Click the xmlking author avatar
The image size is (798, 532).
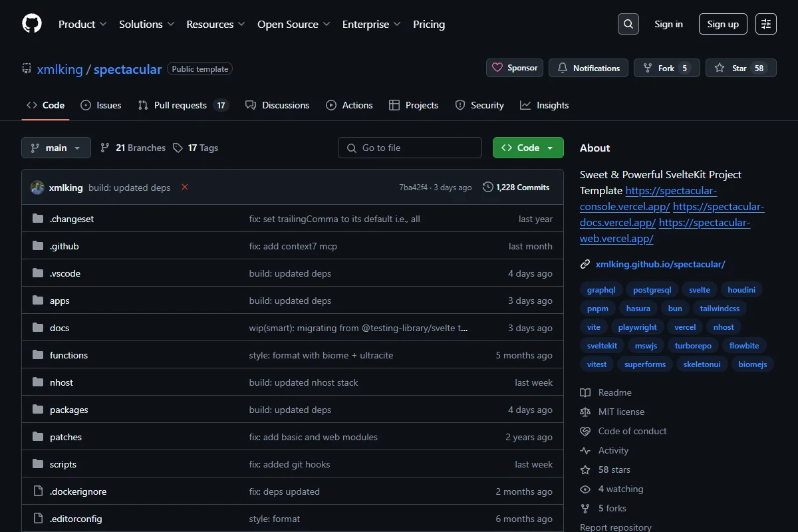coord(37,188)
